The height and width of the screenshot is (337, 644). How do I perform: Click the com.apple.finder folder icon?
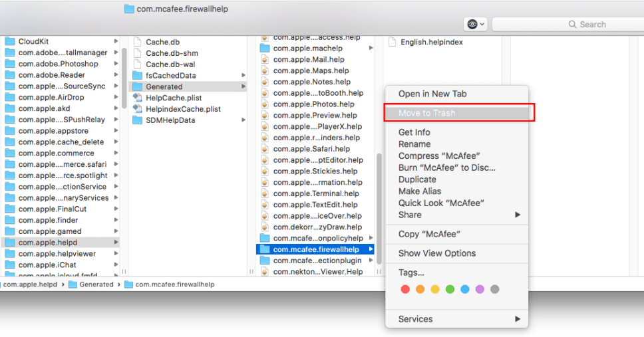pyautogui.click(x=10, y=220)
